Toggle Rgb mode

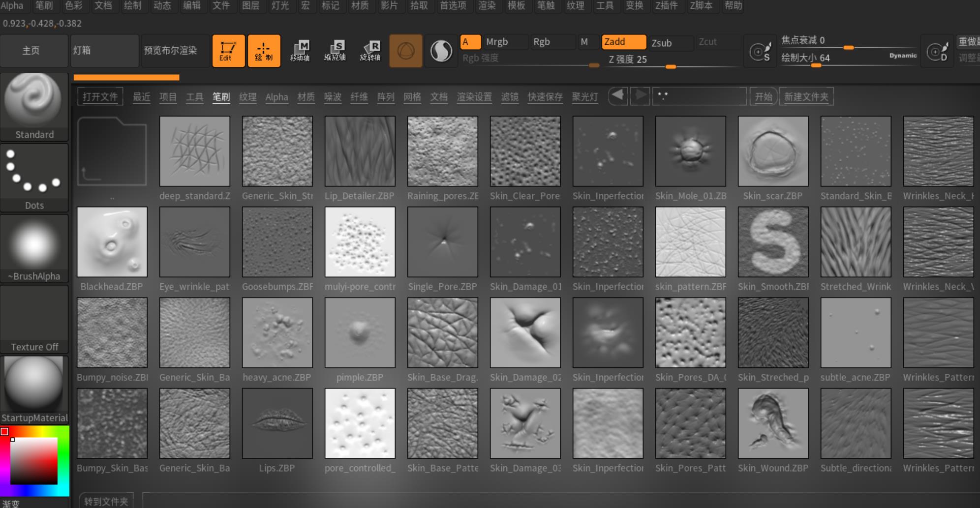pos(552,42)
